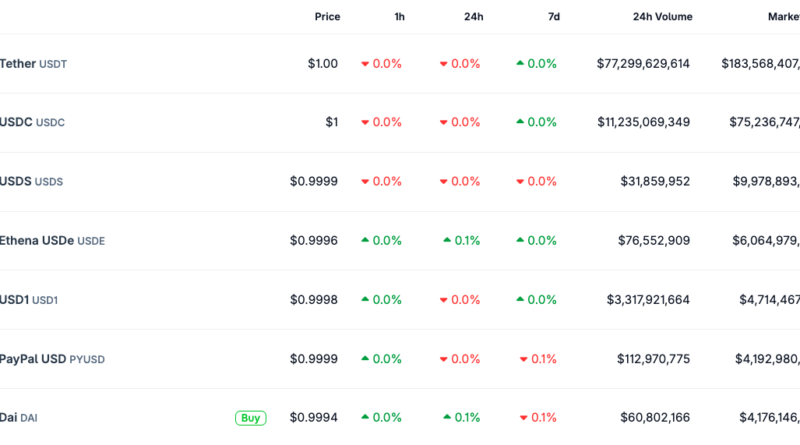This screenshot has width=800, height=445.
Task: Open the Dai DAI coin page
Action: (19, 418)
